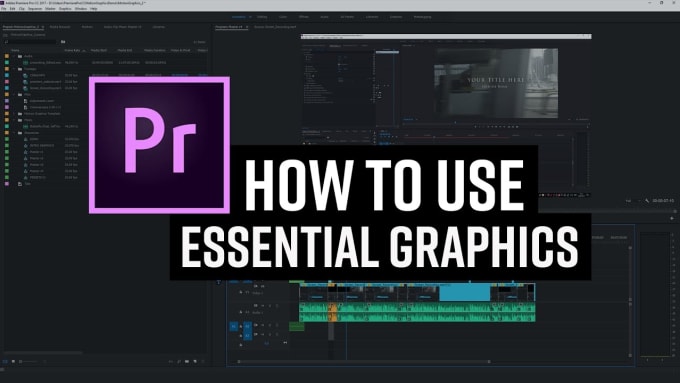Click the project panel thumbnail zoom slider
The height and width of the screenshot is (383, 680).
tap(29, 361)
